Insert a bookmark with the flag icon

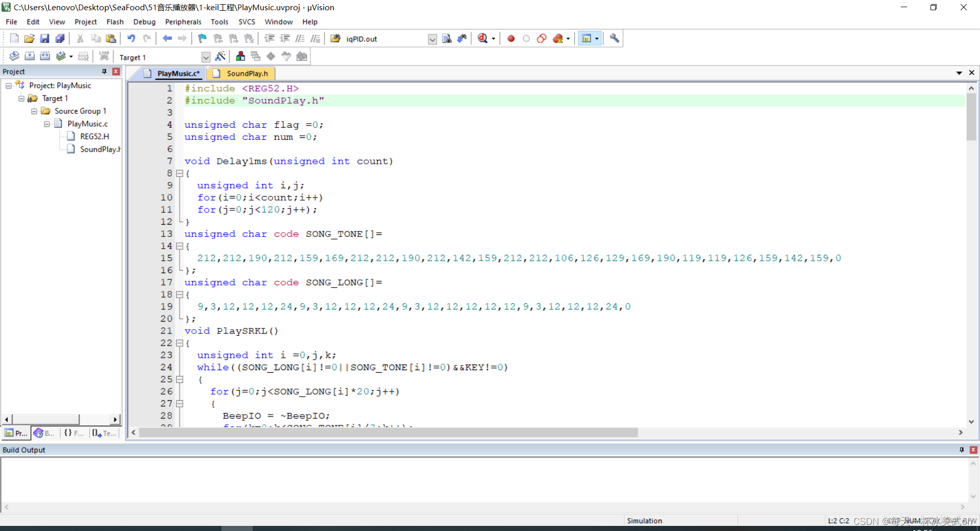pos(203,38)
